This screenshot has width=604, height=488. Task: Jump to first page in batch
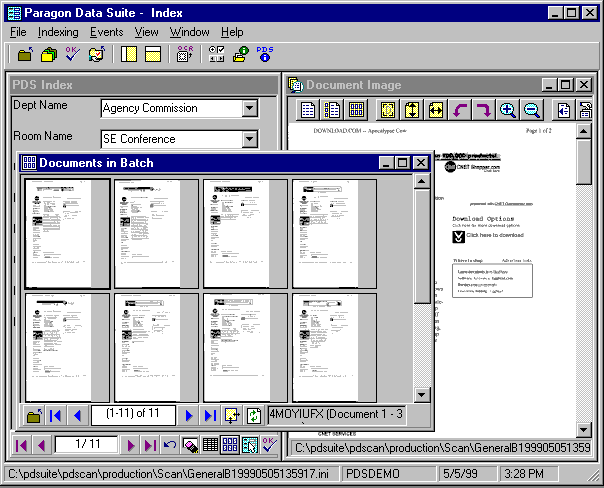[56, 415]
